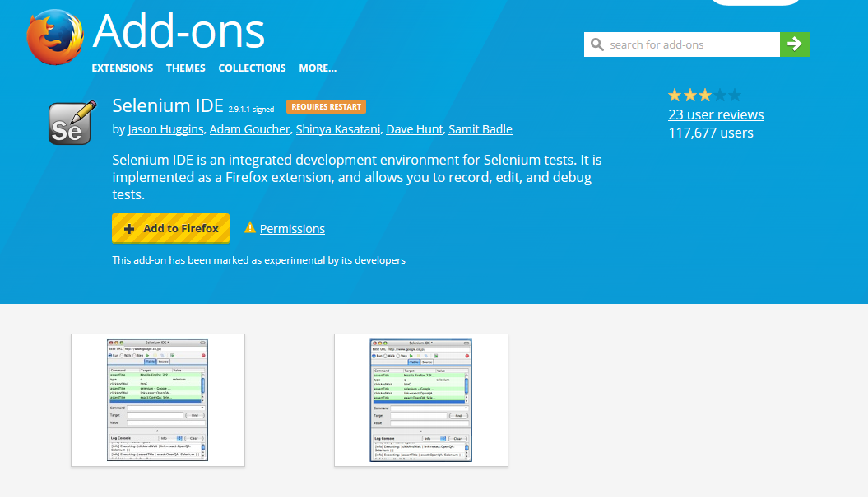The image size is (868, 504).
Task: Click the 2.9.1.1-signed version text
Action: pos(251,109)
